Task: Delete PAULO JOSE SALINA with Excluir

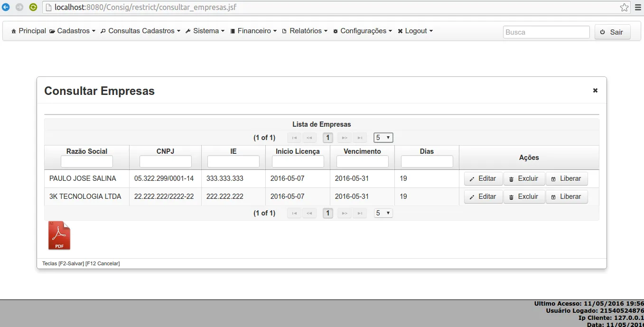Action: (x=524, y=179)
